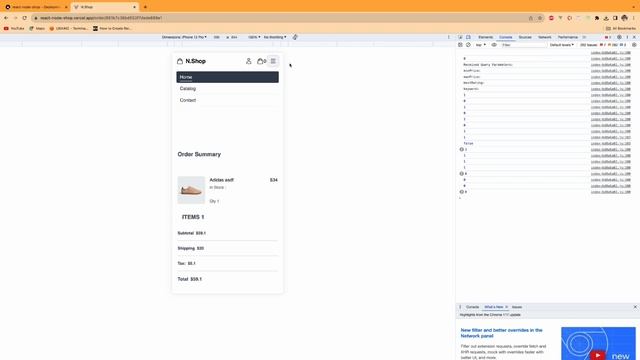The width and height of the screenshot is (640, 360).
Task: Open the console settings gear icon
Action: click(634, 45)
